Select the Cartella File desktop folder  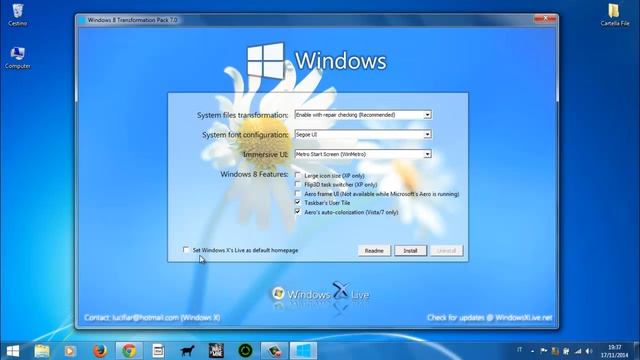point(614,15)
